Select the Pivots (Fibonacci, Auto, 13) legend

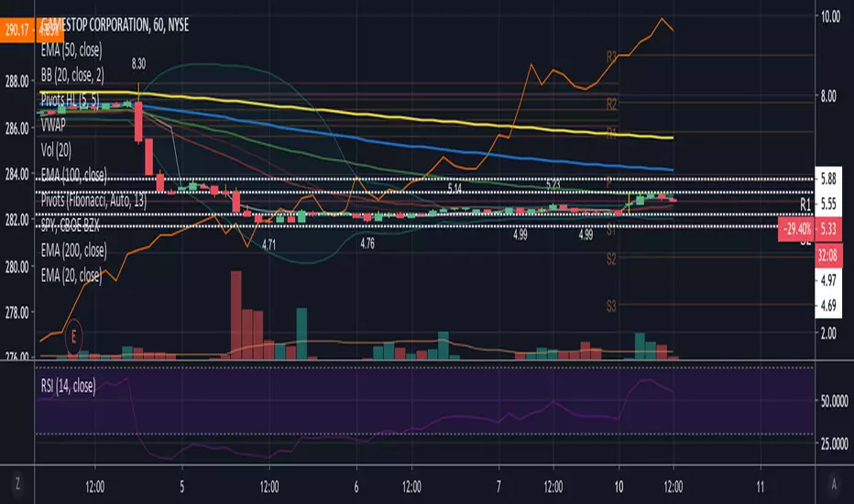tap(93, 201)
